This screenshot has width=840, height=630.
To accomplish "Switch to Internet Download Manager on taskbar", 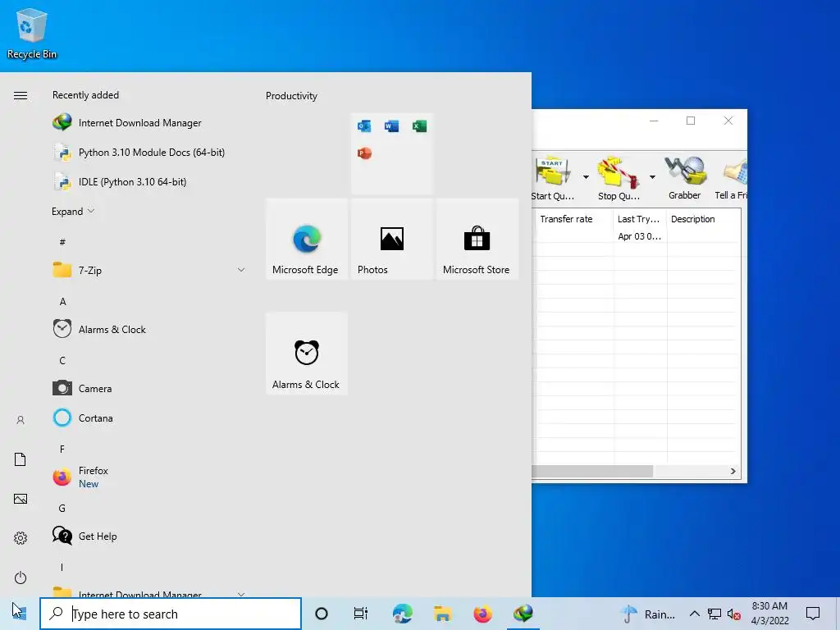I will tap(523, 614).
